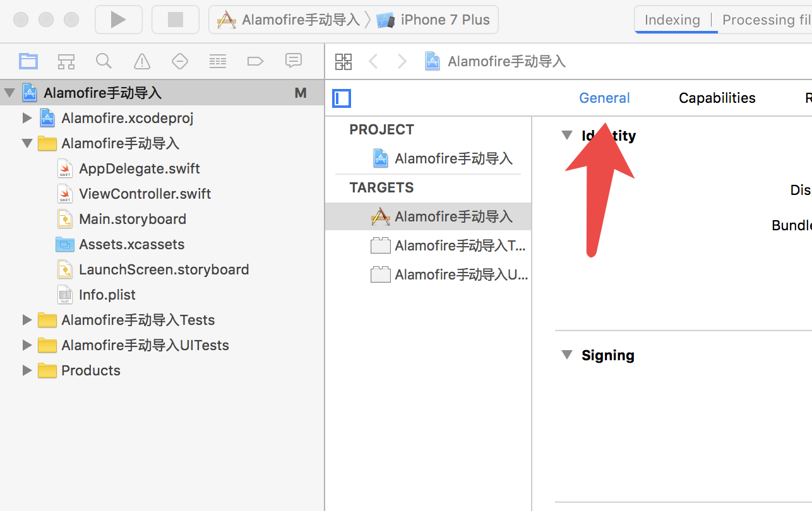Close the Xcode window
The image size is (812, 511).
tap(21, 20)
